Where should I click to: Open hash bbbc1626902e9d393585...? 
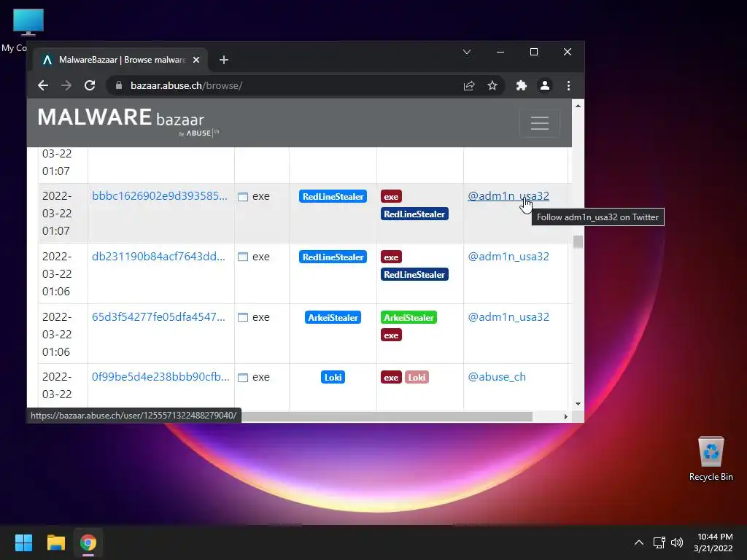(x=160, y=195)
